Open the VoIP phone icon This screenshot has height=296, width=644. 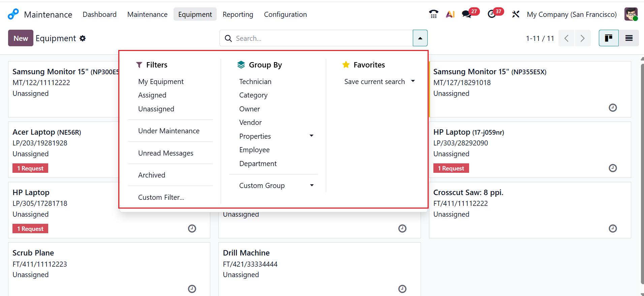point(433,14)
